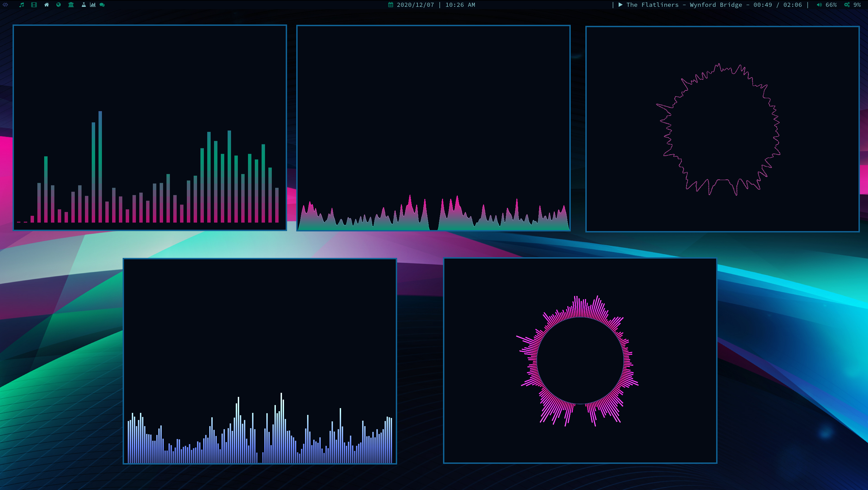Viewport: 868px width, 490px height.
Task: Click the calendar icon beside the date
Action: point(391,5)
